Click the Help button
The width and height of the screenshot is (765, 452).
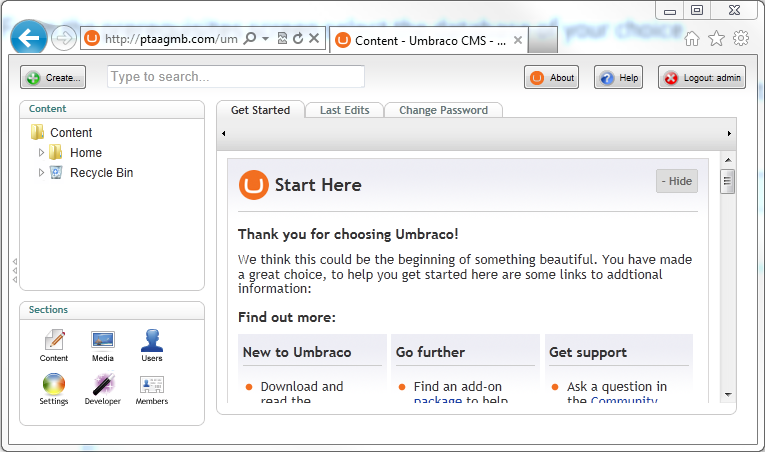(x=618, y=77)
